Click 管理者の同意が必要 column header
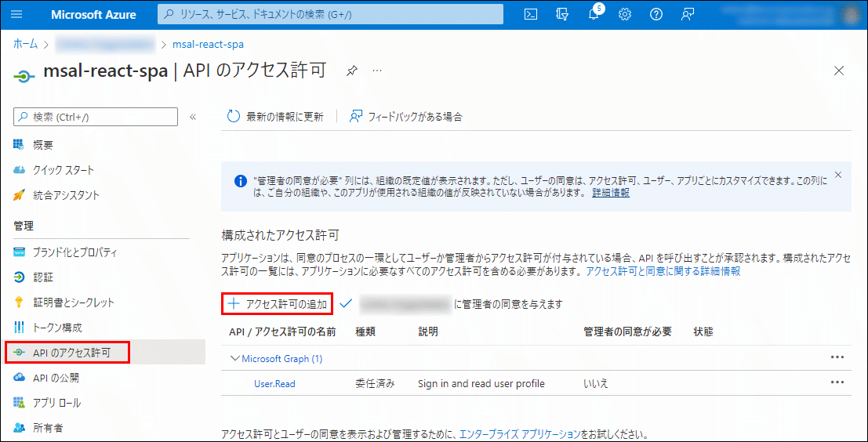Viewport: 868px width, 442px height. pyautogui.click(x=628, y=331)
